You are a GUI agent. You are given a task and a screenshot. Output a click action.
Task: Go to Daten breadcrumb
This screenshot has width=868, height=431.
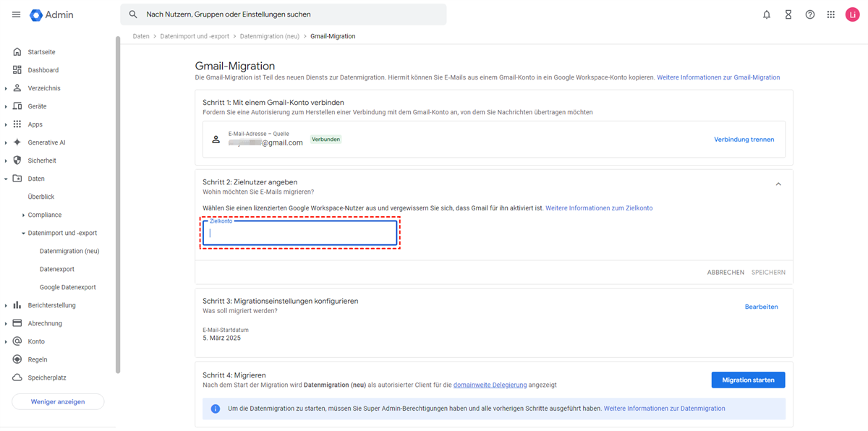pos(141,36)
